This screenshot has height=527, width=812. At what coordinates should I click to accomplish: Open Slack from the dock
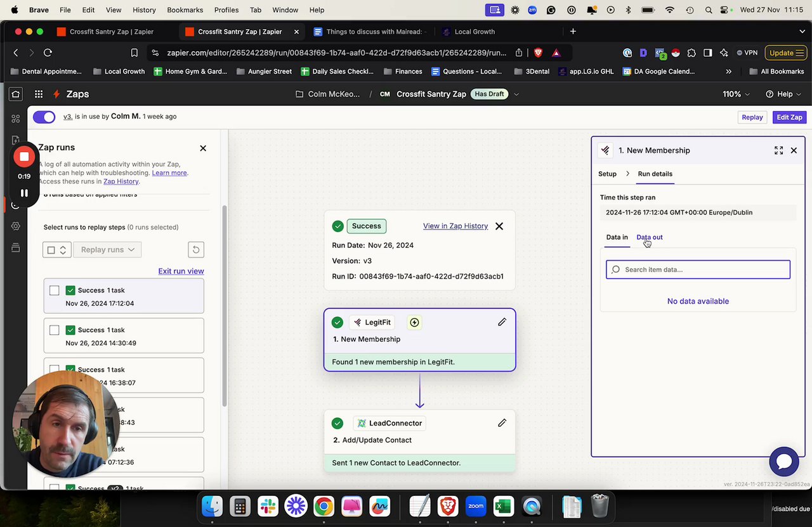(268, 506)
